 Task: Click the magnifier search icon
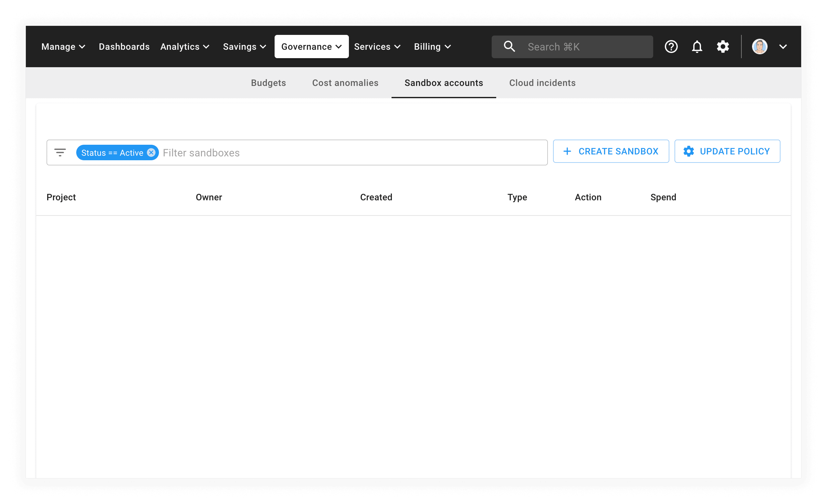point(509,47)
